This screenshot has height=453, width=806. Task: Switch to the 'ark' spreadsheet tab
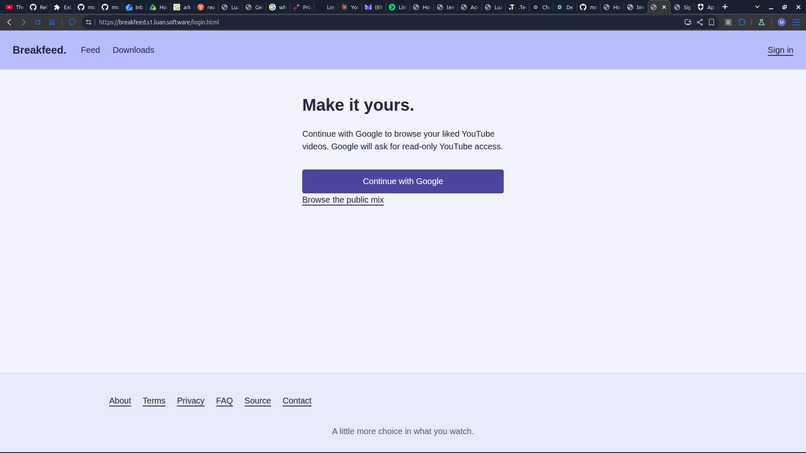pyautogui.click(x=182, y=7)
